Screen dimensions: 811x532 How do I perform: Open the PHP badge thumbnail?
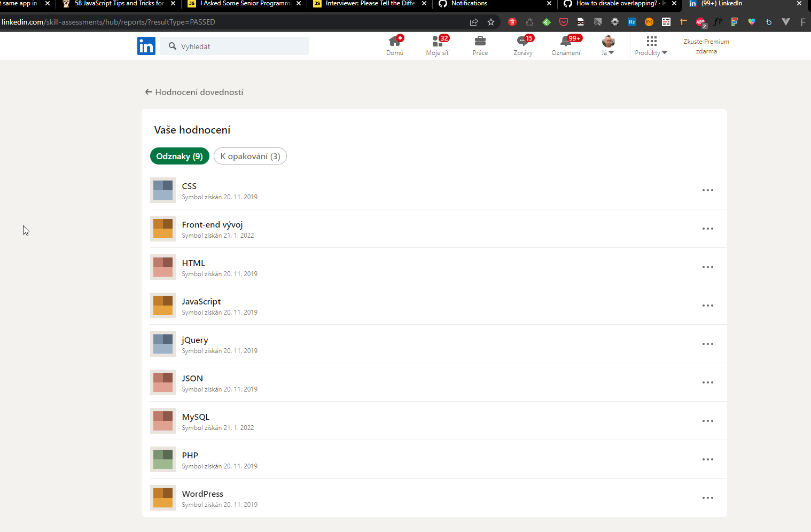click(163, 459)
